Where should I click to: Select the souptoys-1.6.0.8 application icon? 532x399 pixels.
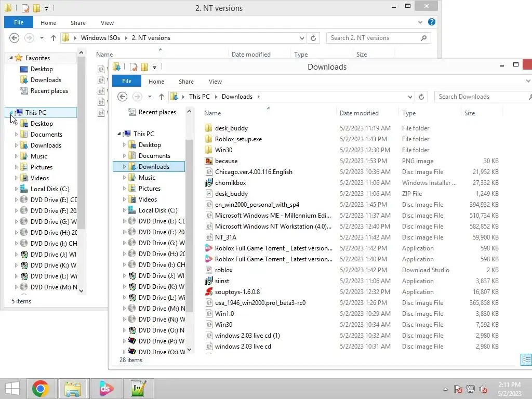click(x=209, y=292)
